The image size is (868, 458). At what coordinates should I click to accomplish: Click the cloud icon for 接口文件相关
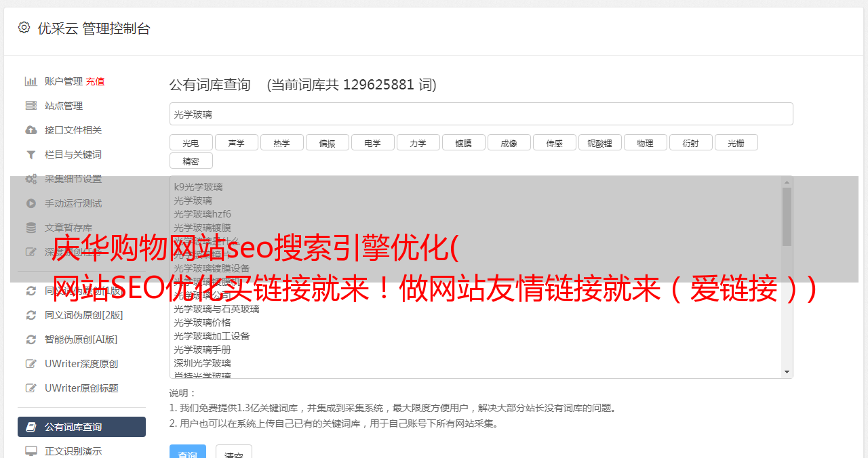31,130
